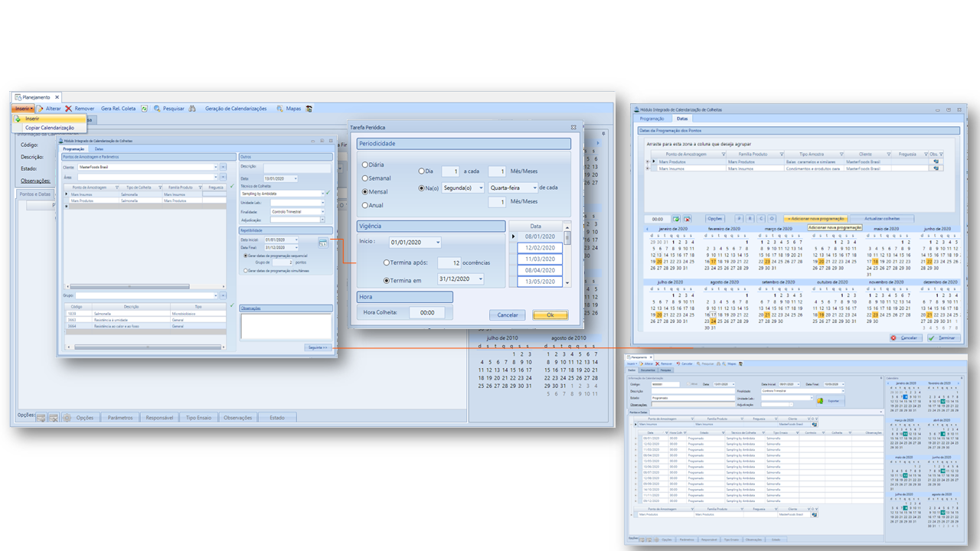Screen dimensions: 980x551
Task: Click the red Remover X icon
Action: pyautogui.click(x=69, y=109)
